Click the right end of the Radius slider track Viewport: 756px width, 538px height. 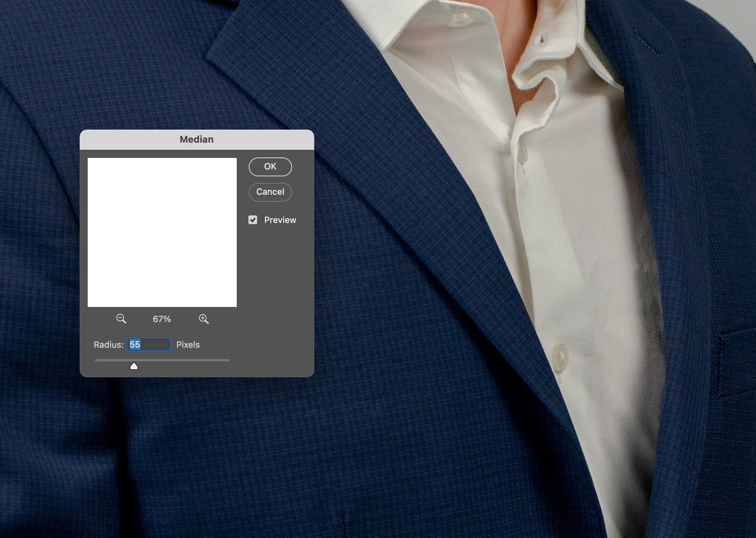(228, 360)
